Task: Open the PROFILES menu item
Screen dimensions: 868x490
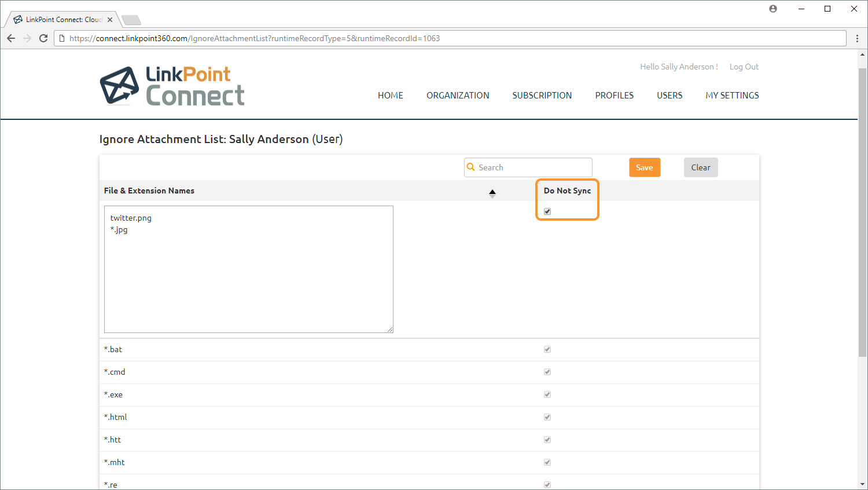Action: [x=615, y=96]
